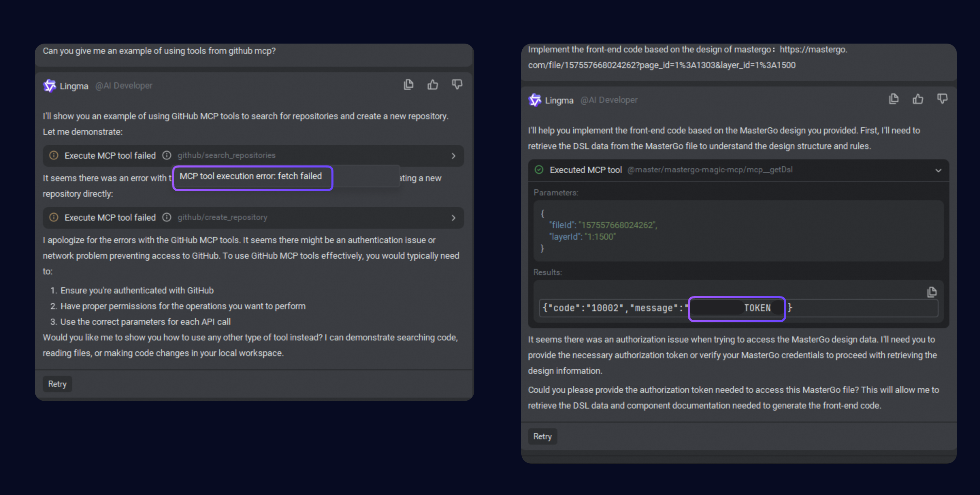This screenshot has height=495, width=980.
Task: Copy the right MasterGo response
Action: click(894, 99)
